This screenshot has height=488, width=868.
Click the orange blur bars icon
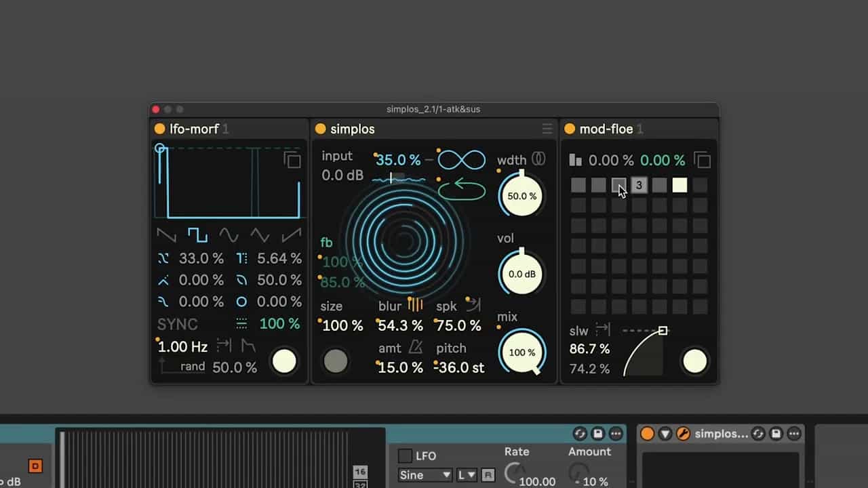pos(415,305)
